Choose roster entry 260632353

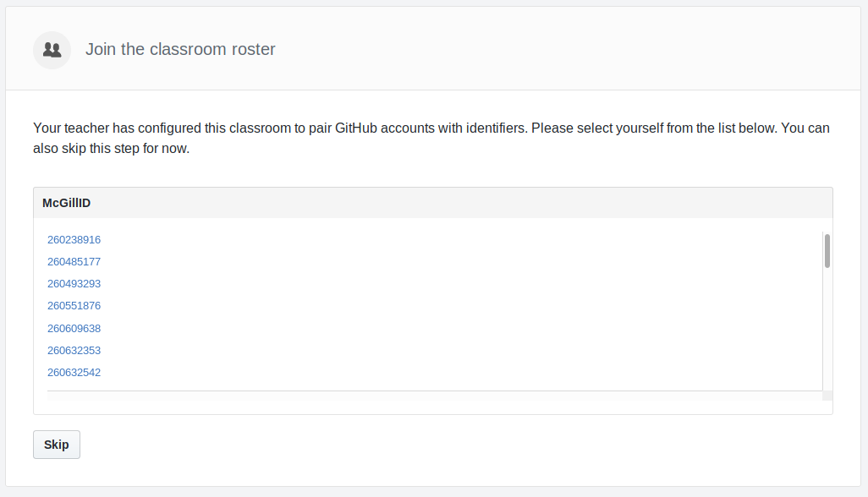click(x=74, y=351)
